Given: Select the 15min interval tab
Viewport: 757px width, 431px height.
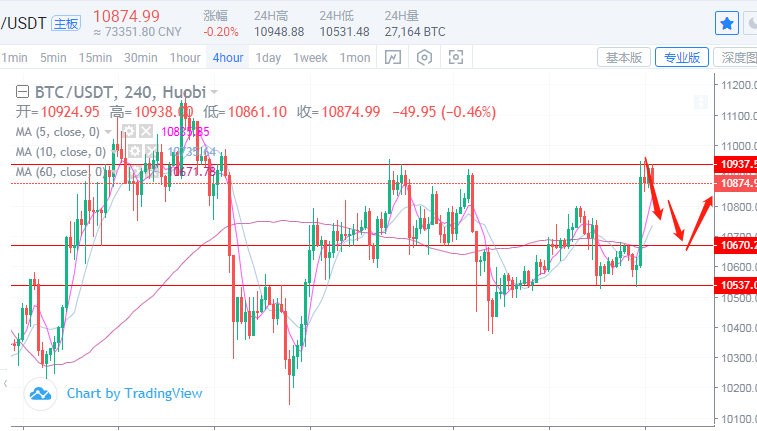Looking at the screenshot, I should click(96, 57).
